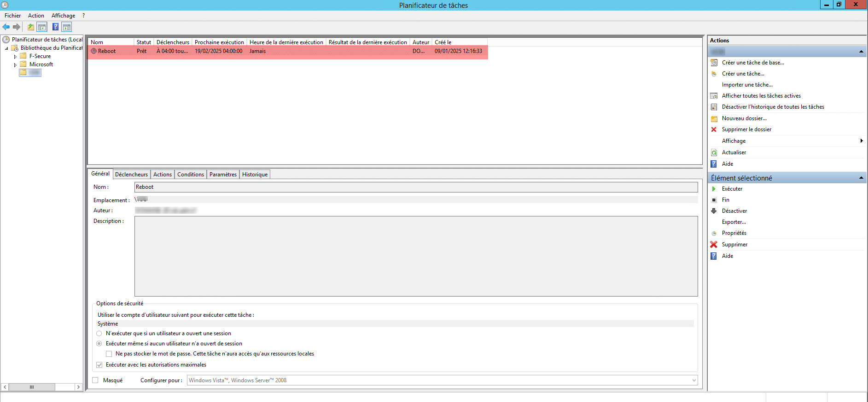Screen dimensions: 868x402
Task: Expand the Microsoft folder node
Action: coord(15,65)
